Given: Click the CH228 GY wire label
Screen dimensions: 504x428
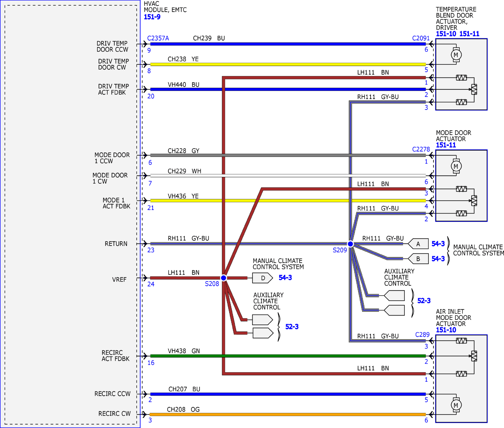Looking at the screenshot, I should 183,151.
